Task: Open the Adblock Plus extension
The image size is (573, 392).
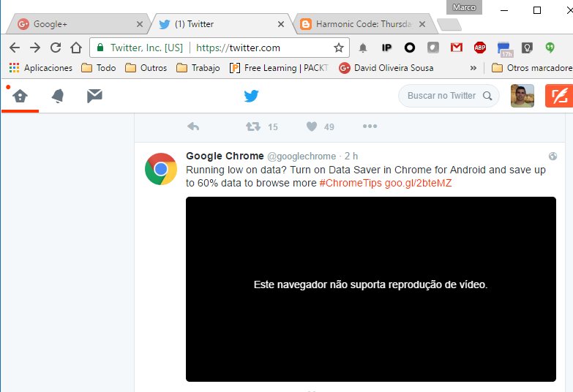Action: pos(480,48)
